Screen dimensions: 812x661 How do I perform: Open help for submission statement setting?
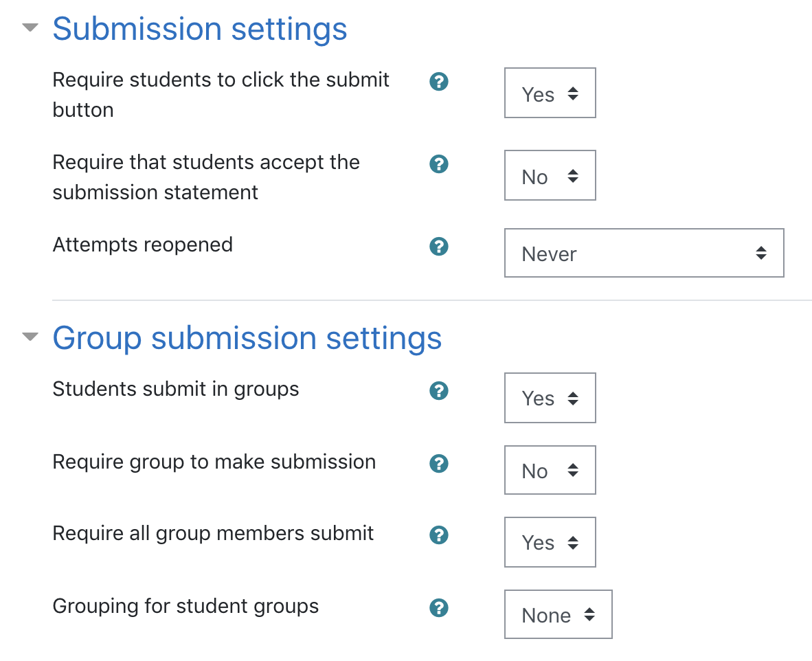(x=438, y=164)
